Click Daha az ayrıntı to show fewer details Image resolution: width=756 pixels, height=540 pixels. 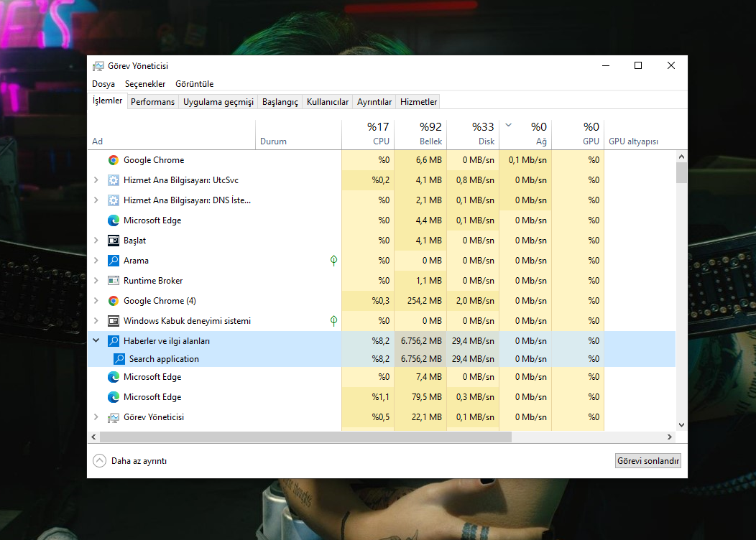pyautogui.click(x=139, y=461)
